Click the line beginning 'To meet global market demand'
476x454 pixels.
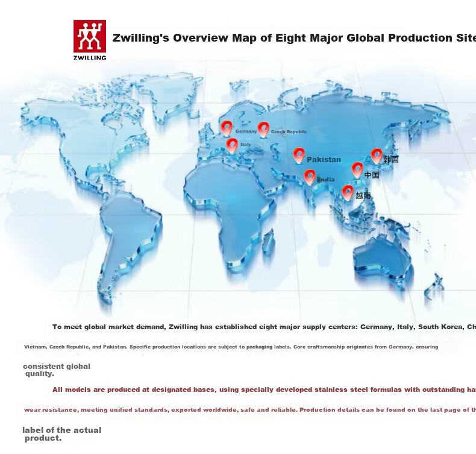(x=264, y=327)
